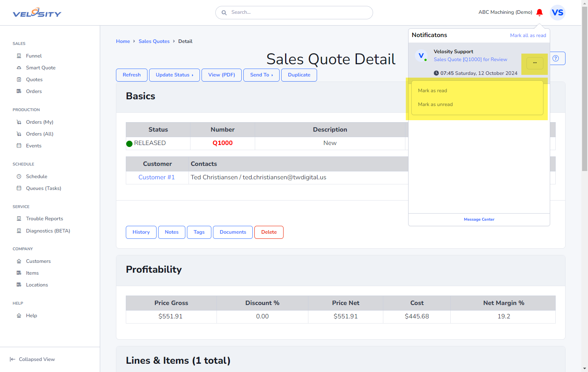Screen dimensions: 588x372
Task: Open the Notes button
Action: click(172, 232)
